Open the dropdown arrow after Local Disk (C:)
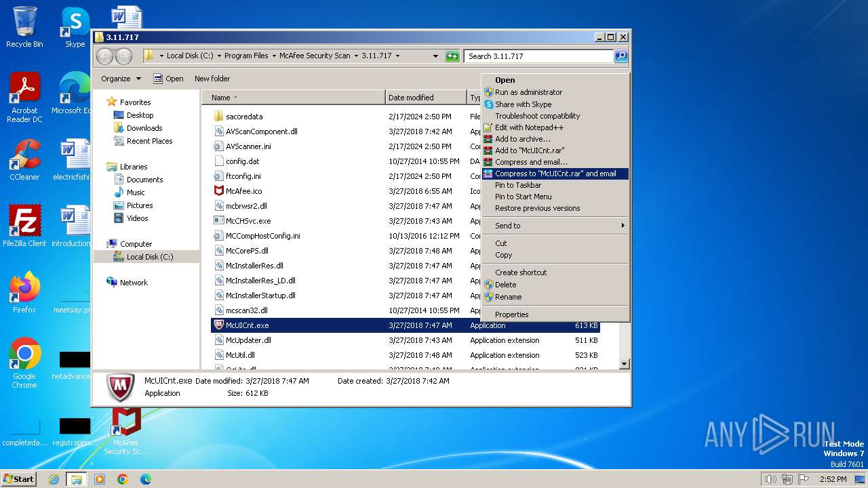 218,56
